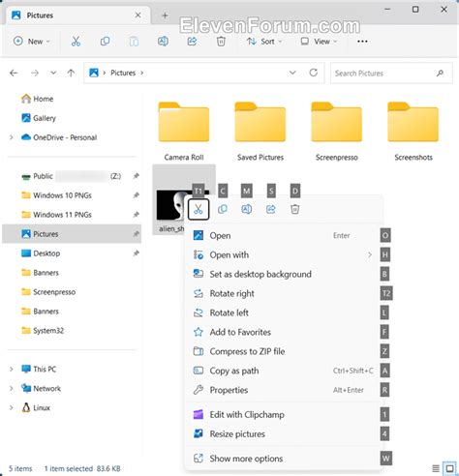Expand Network in navigation pane
Image resolution: width=459 pixels, height=476 pixels.
coord(12,389)
